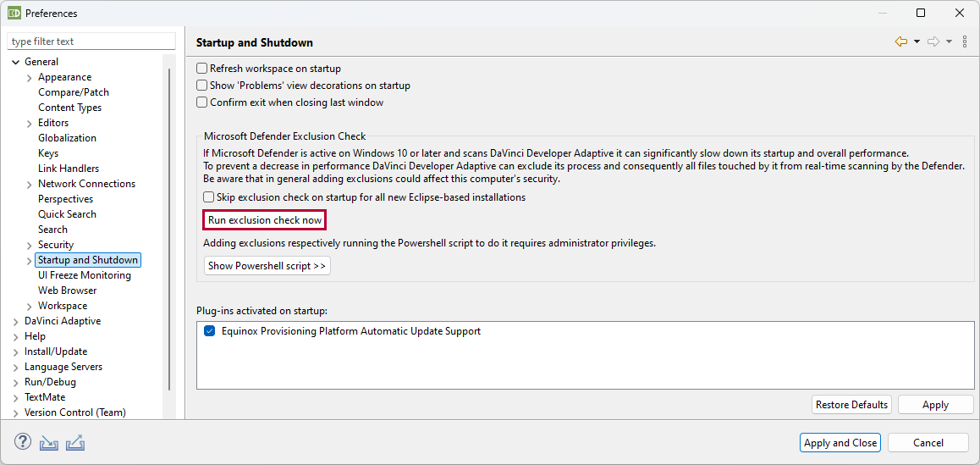Expand the Run/Debug node
Viewport: 980px width, 465px height.
click(x=15, y=382)
